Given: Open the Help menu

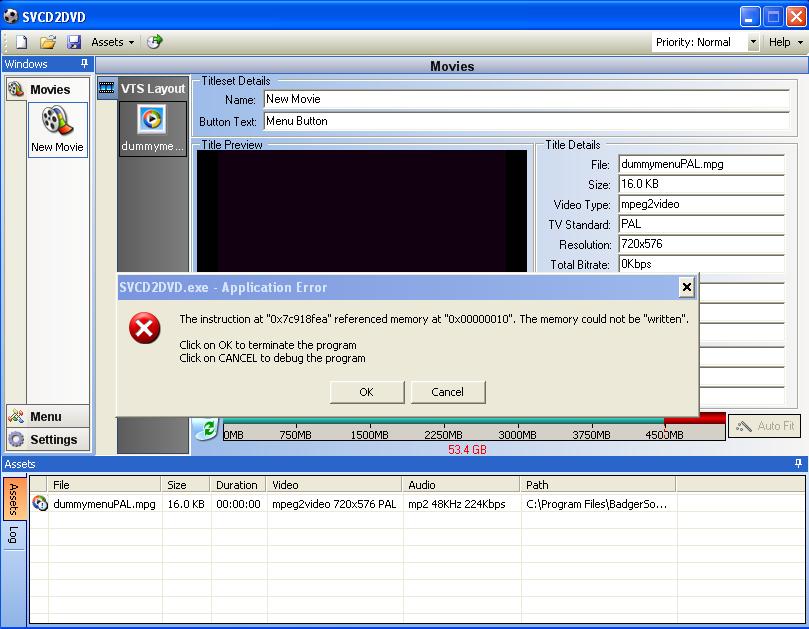Looking at the screenshot, I should (785, 42).
